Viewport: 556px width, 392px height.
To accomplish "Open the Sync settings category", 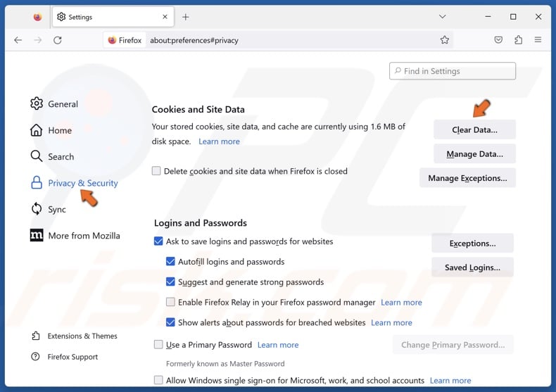I will pyautogui.click(x=49, y=209).
